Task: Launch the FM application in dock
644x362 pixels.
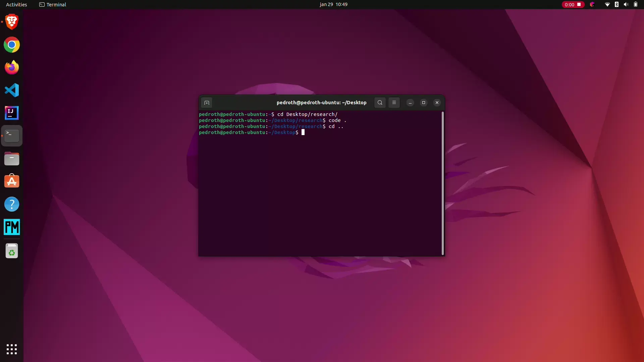Action: pos(12,227)
